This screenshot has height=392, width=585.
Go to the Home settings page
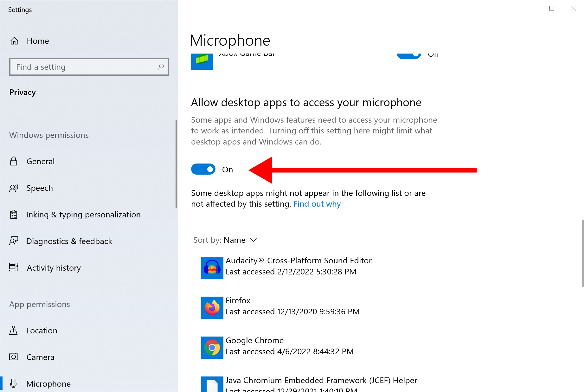coord(38,41)
